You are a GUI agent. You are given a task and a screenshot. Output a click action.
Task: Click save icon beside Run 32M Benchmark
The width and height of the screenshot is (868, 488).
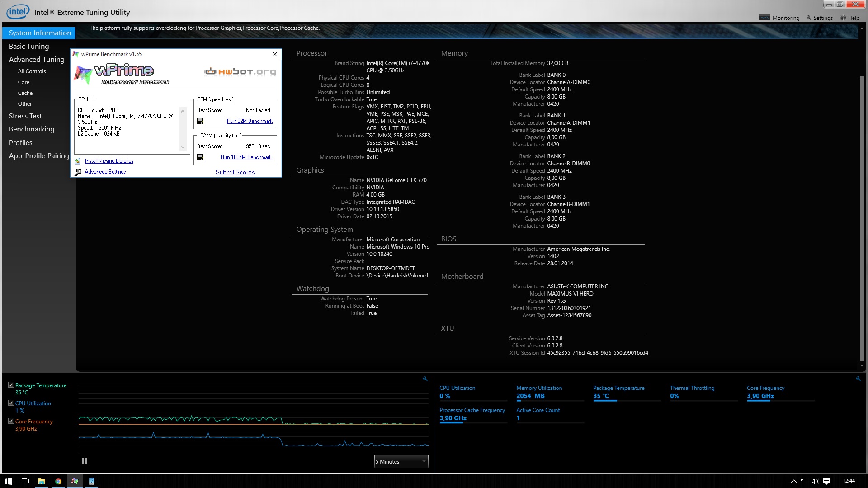click(200, 121)
